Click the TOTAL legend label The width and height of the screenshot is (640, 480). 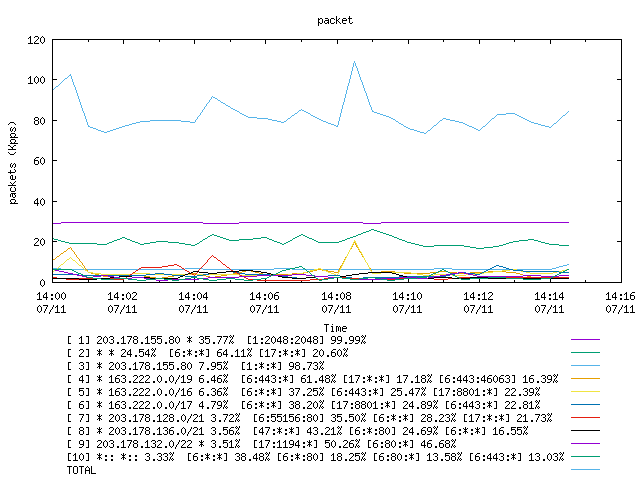point(81,470)
